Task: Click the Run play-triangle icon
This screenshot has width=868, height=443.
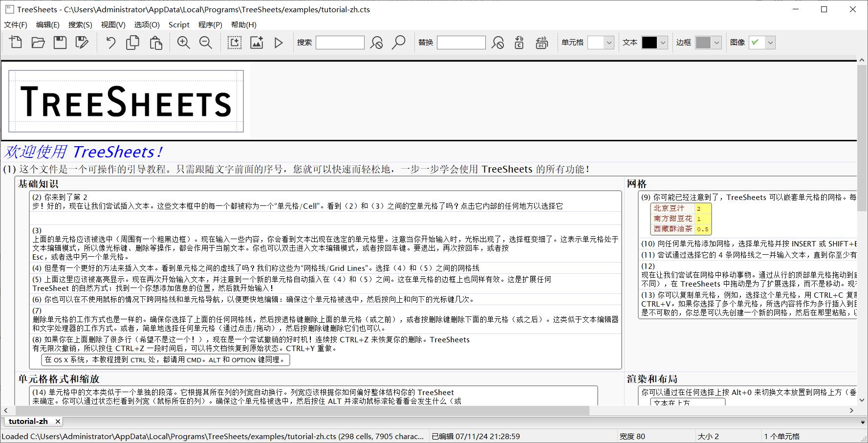Action: pyautogui.click(x=279, y=43)
